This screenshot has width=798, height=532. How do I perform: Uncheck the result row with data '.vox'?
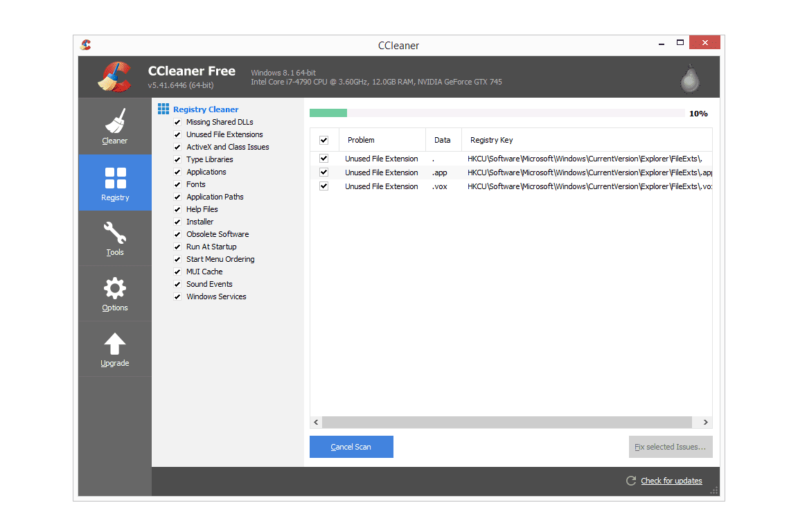tap(323, 186)
